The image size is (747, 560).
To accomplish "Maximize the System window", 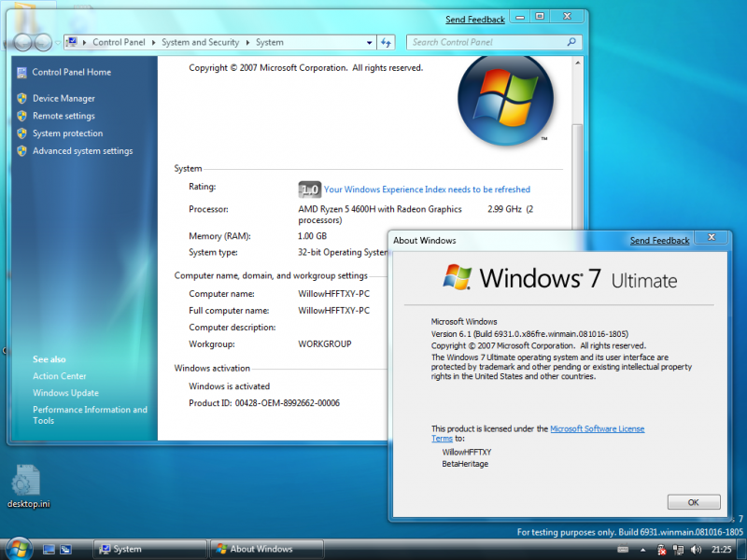I will click(540, 17).
